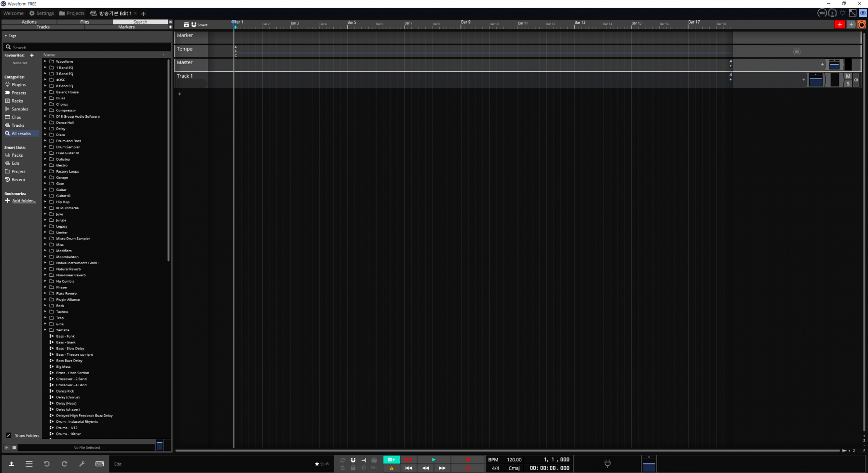Open the Settings tab
This screenshot has width=868, height=473.
coord(41,14)
